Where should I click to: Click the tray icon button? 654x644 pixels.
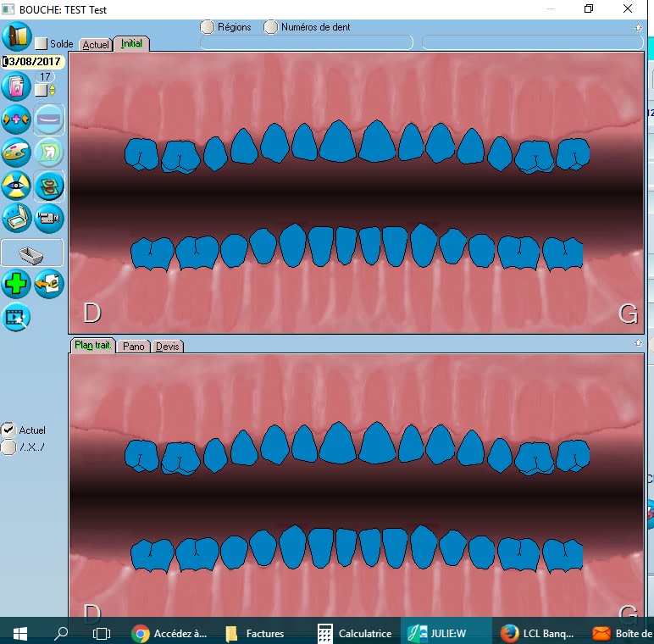32,253
